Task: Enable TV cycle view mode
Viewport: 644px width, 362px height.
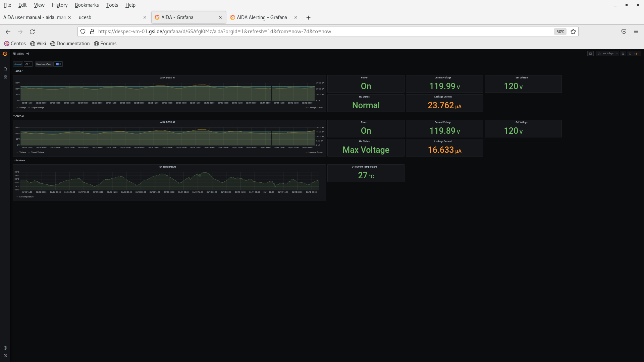Action: (590, 54)
